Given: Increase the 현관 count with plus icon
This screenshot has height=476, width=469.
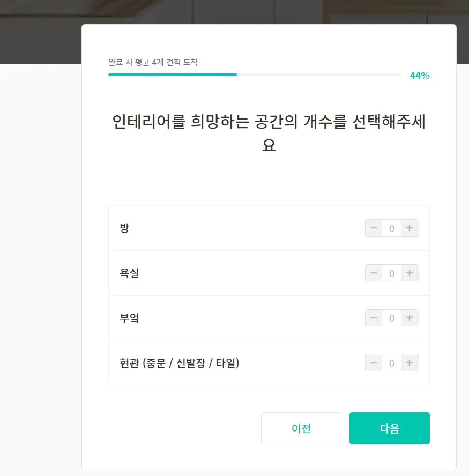Looking at the screenshot, I should [409, 363].
